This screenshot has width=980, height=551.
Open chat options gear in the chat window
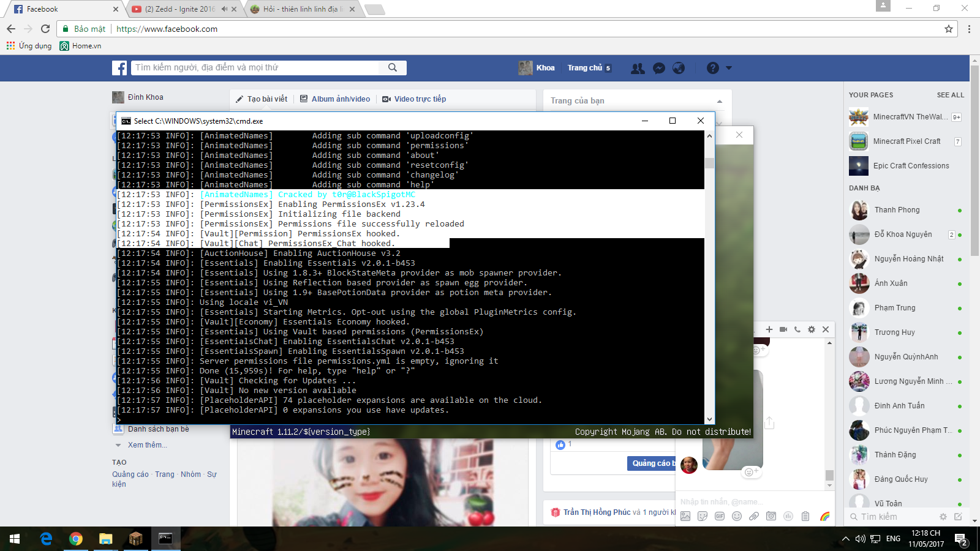point(812,329)
